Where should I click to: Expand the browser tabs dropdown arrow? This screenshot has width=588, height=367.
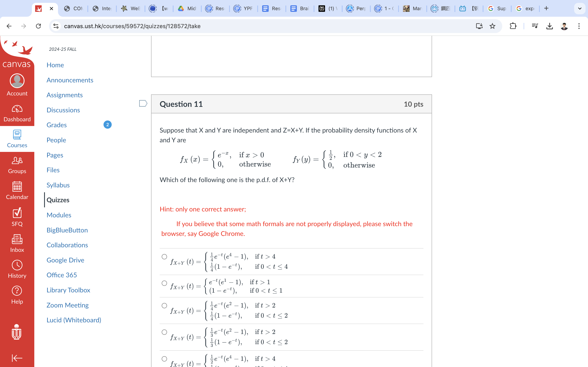coord(580,8)
